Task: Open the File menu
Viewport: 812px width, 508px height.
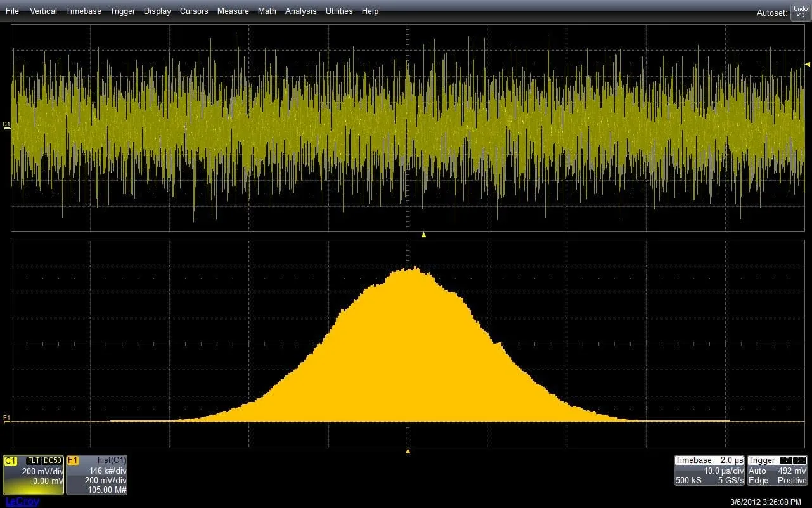Action: coord(12,11)
